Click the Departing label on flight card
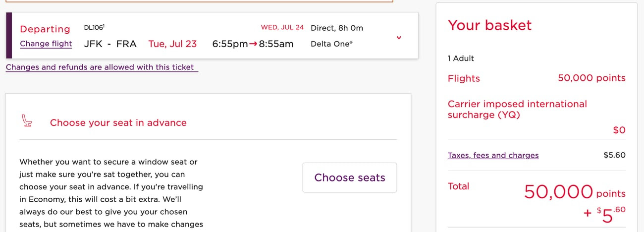Viewport: 644px width, 232px height. click(45, 29)
